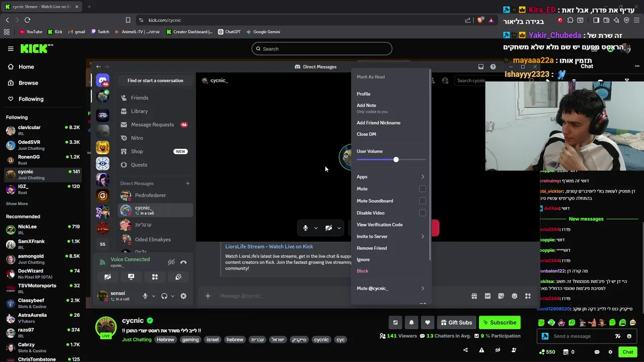The height and width of the screenshot is (362, 644).
Task: Select Profile in context menu
Action: [391, 94]
